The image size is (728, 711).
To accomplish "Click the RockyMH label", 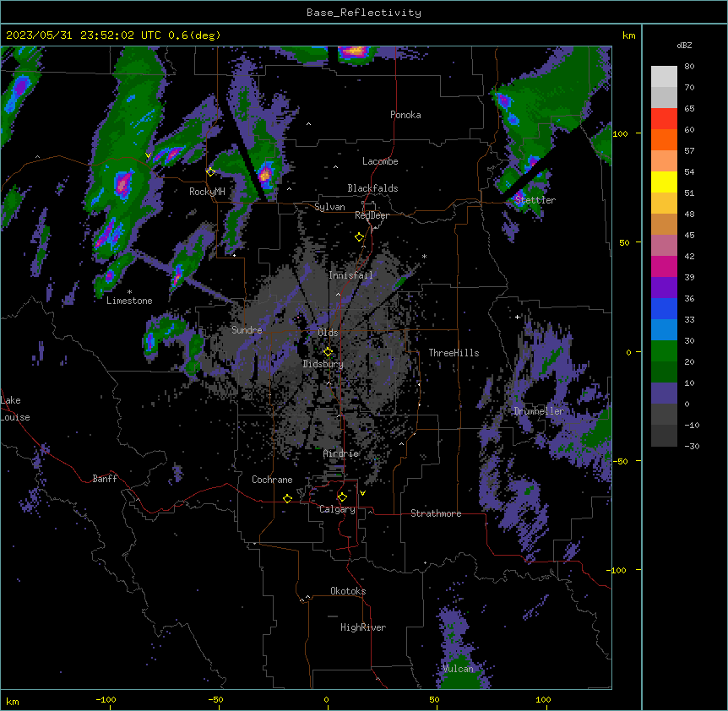I will click(207, 192).
